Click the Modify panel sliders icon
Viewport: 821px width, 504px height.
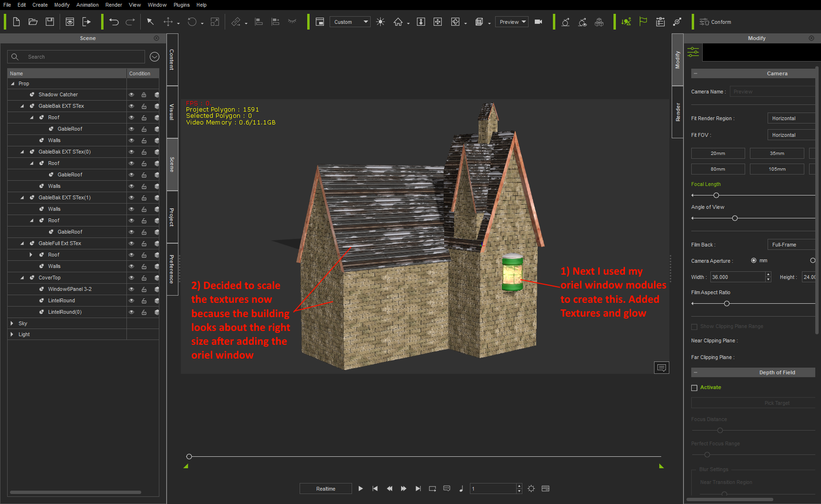point(693,52)
